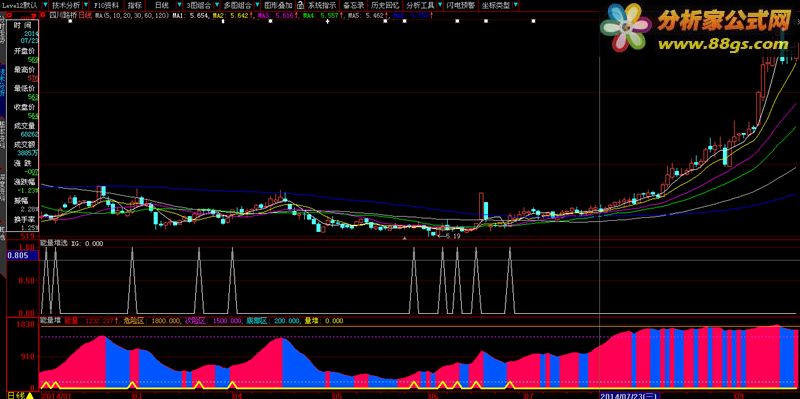This screenshot has height=399, width=800.
Task: Click the 系统指示 toolbar button
Action: (321, 5)
